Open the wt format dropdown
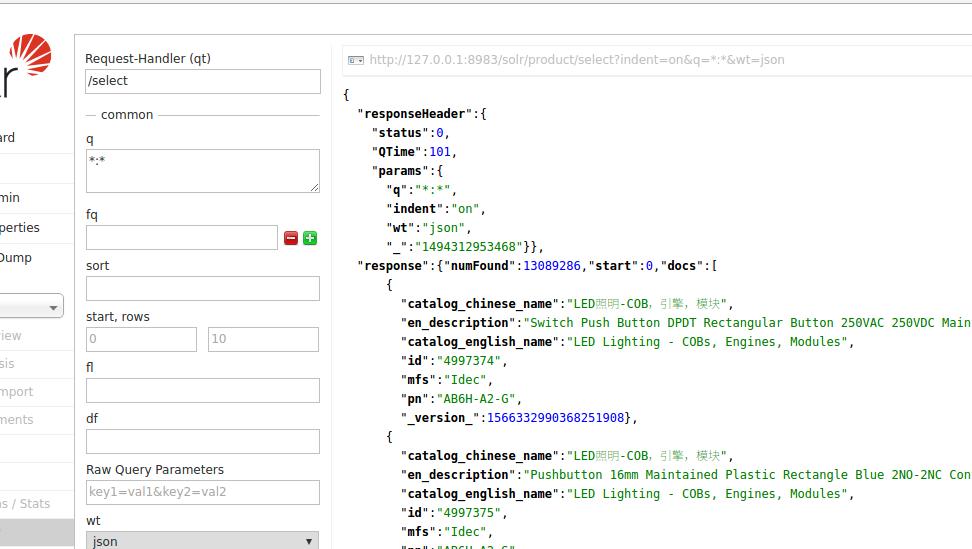This screenshot has height=549, width=972. coord(202,541)
